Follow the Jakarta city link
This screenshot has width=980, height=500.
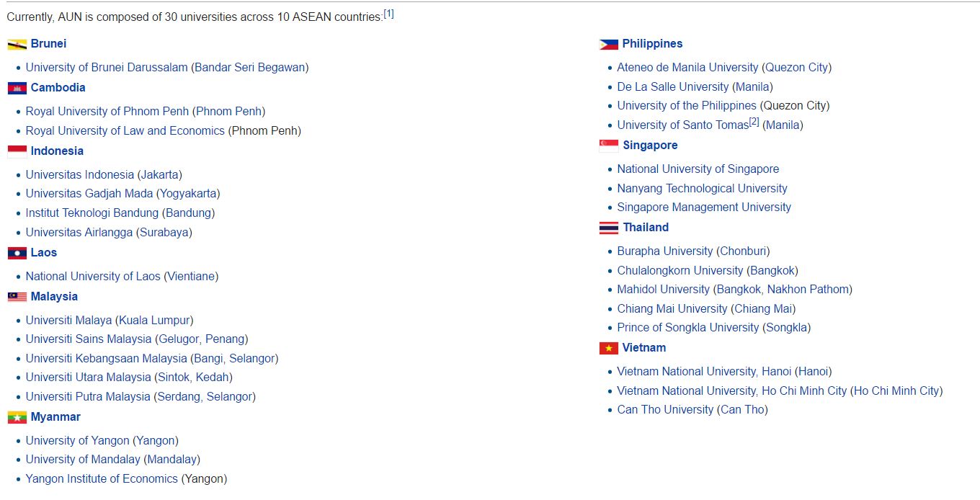(159, 175)
